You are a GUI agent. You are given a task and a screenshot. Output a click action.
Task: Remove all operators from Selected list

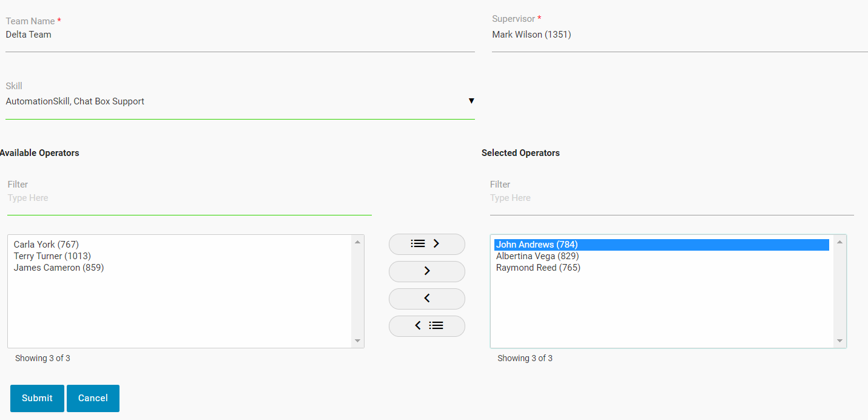pos(426,326)
